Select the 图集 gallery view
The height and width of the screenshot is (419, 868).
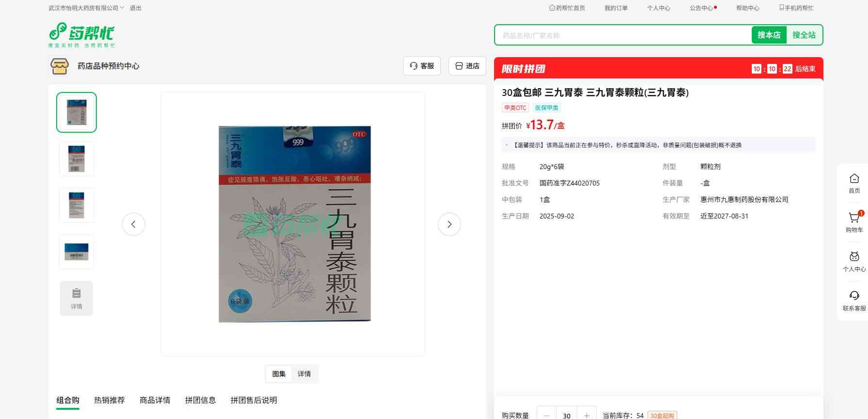tap(279, 374)
